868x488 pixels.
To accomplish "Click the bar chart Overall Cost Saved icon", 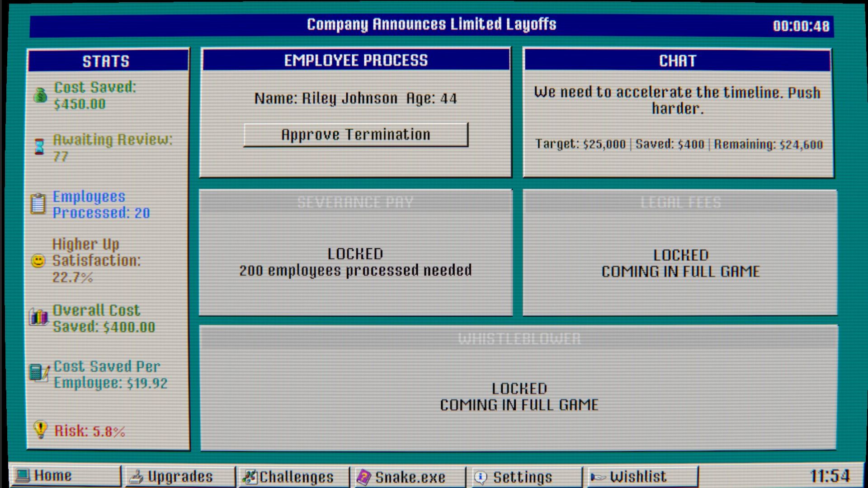I will click(x=38, y=317).
